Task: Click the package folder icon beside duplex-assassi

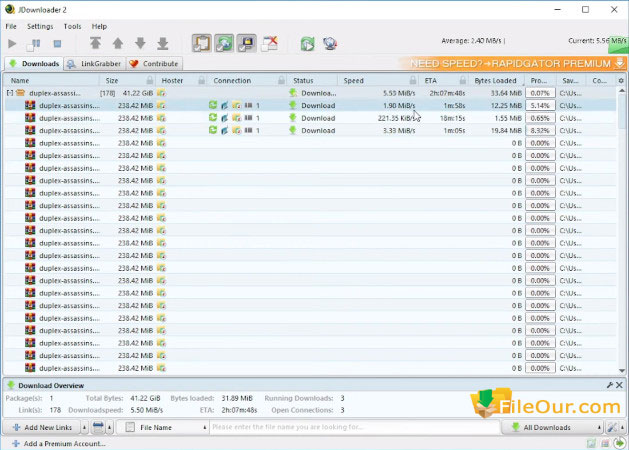Action: [x=20, y=93]
